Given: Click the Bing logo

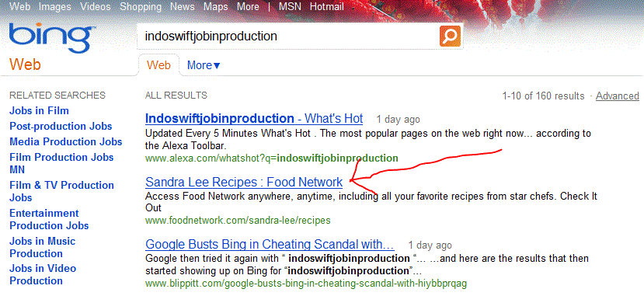Looking at the screenshot, I should (x=52, y=38).
